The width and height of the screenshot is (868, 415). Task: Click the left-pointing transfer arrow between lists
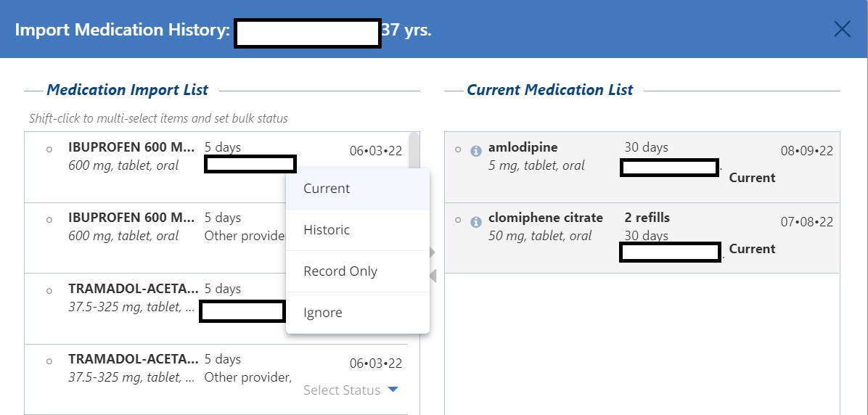[433, 276]
